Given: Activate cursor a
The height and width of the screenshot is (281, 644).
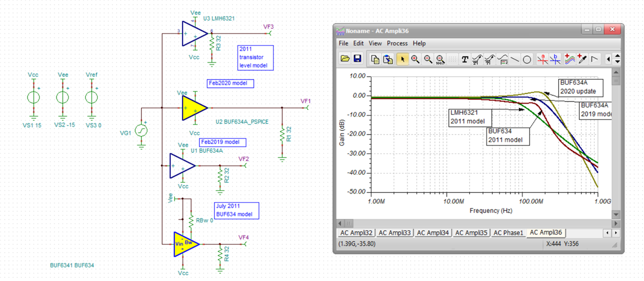Looking at the screenshot, I should pos(543,59).
